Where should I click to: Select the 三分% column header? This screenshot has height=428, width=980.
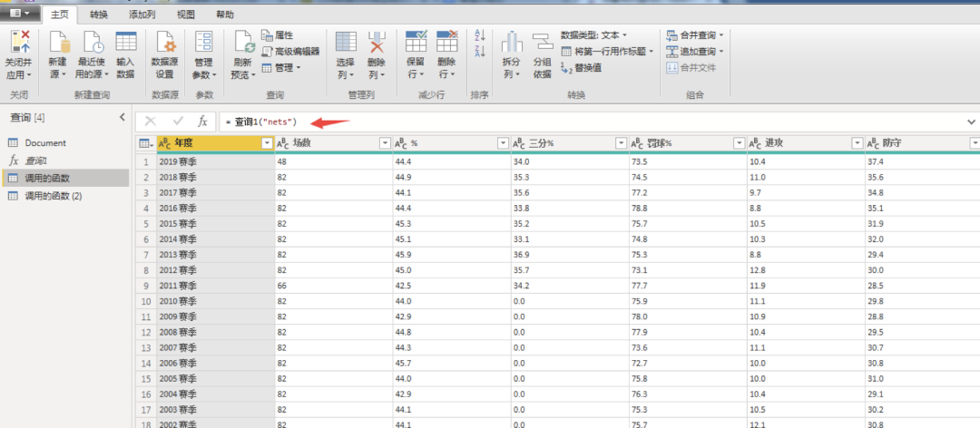point(569,143)
